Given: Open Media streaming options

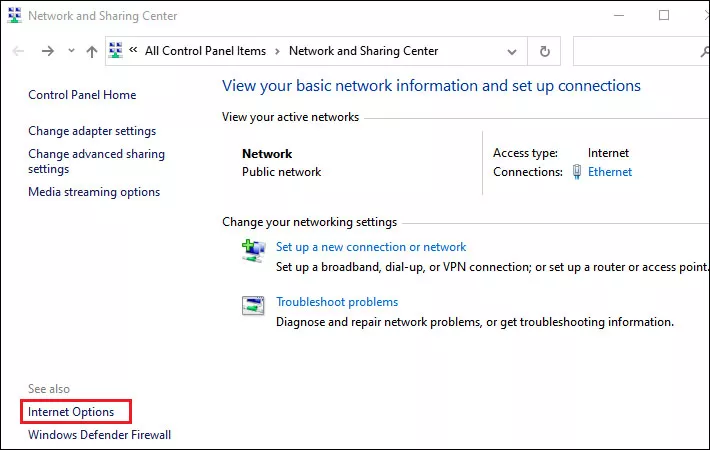Looking at the screenshot, I should point(94,192).
